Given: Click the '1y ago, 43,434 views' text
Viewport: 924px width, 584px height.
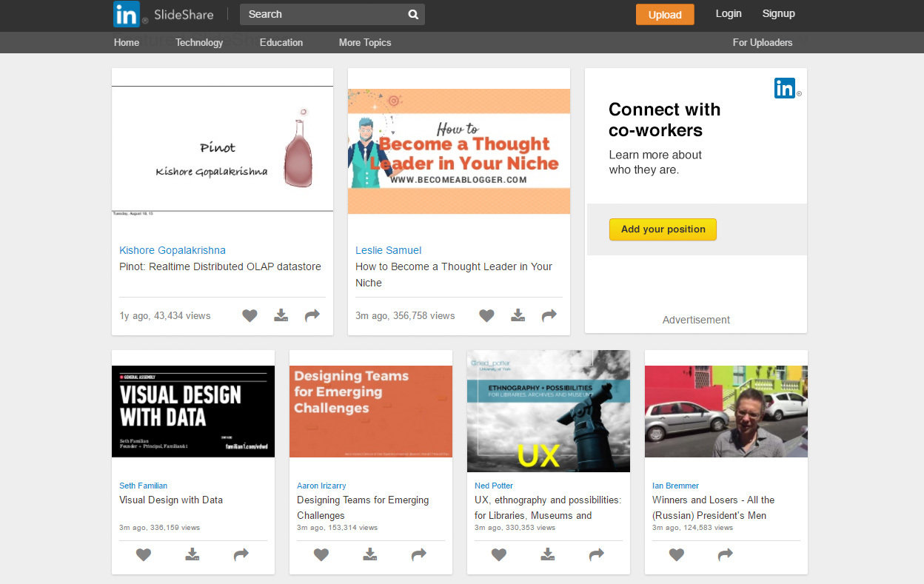Looking at the screenshot, I should (165, 315).
